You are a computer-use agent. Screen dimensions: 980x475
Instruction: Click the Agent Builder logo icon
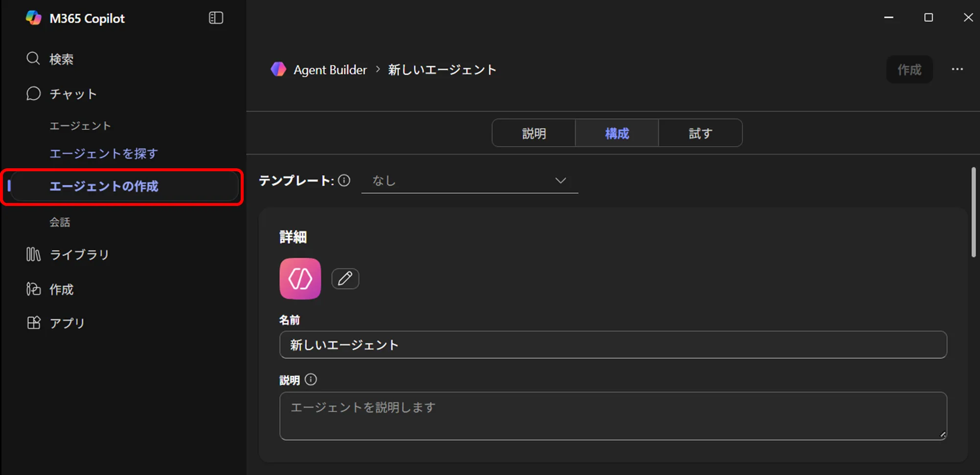pyautogui.click(x=278, y=69)
